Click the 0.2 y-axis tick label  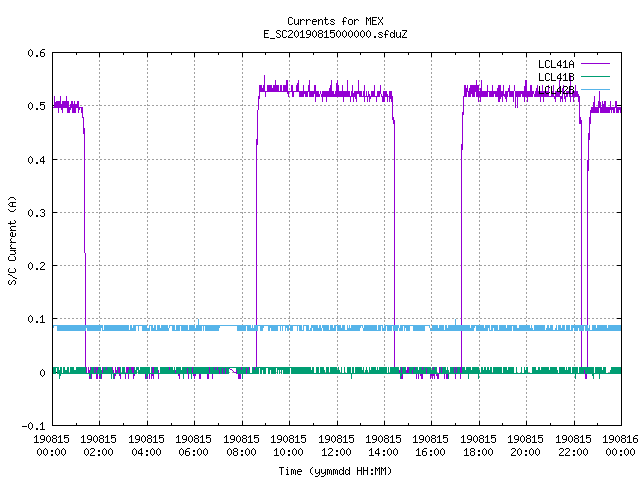(37, 266)
